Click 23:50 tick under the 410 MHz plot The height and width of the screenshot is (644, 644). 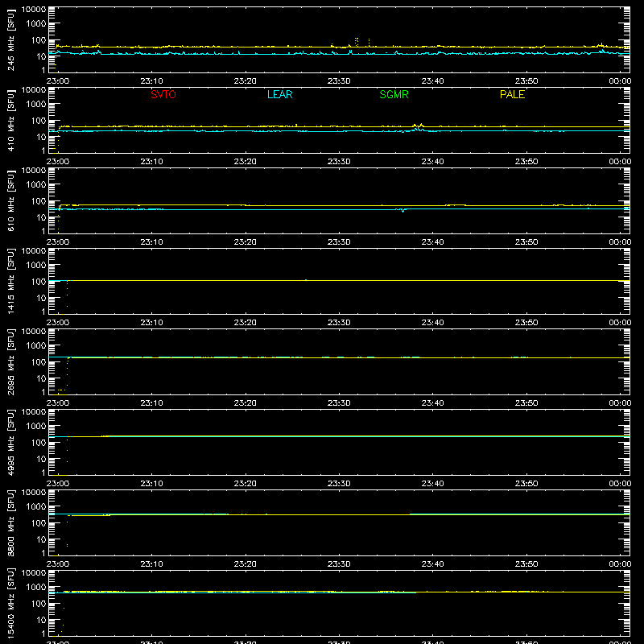coord(526,162)
